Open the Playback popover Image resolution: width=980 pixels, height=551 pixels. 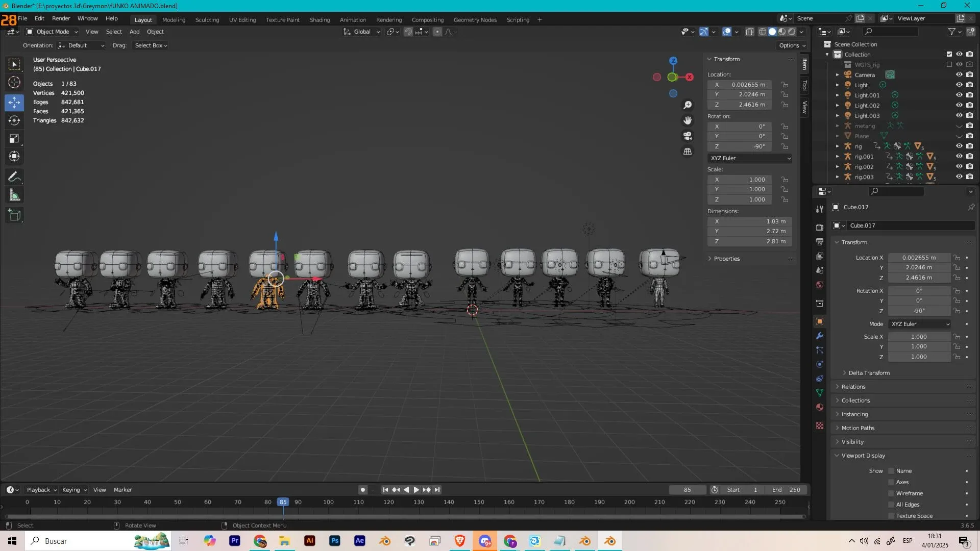pos(41,490)
